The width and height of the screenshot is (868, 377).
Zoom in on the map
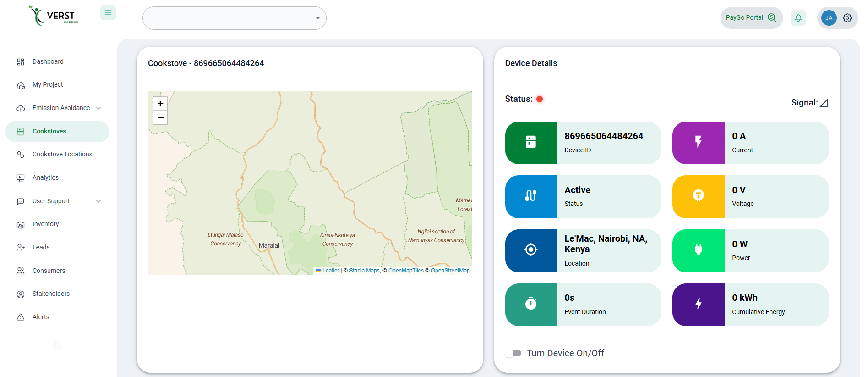coord(160,104)
